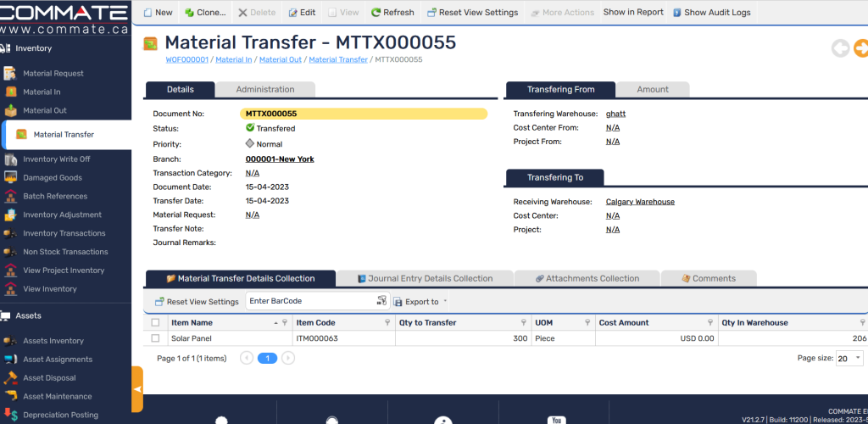
Task: Open the ghatt warehouse link
Action: 615,114
